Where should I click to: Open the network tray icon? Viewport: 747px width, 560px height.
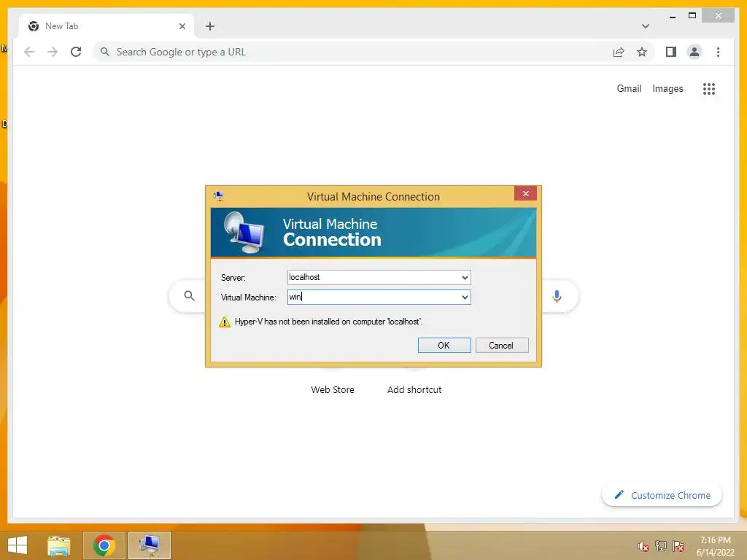click(661, 545)
